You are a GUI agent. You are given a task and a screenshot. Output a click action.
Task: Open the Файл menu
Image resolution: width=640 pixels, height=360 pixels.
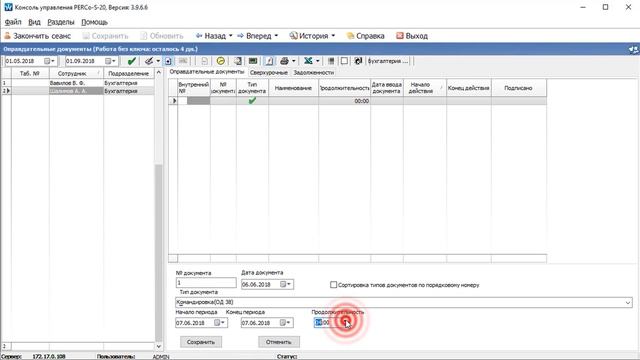pos(13,22)
